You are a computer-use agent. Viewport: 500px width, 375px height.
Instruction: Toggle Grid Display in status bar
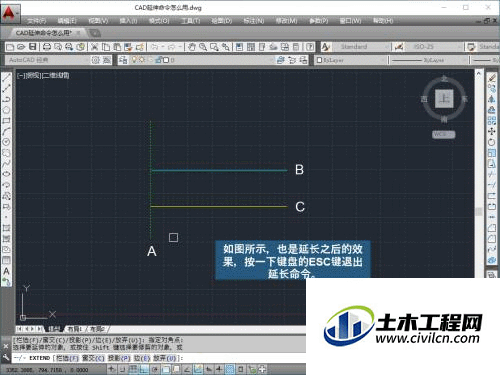(x=133, y=369)
